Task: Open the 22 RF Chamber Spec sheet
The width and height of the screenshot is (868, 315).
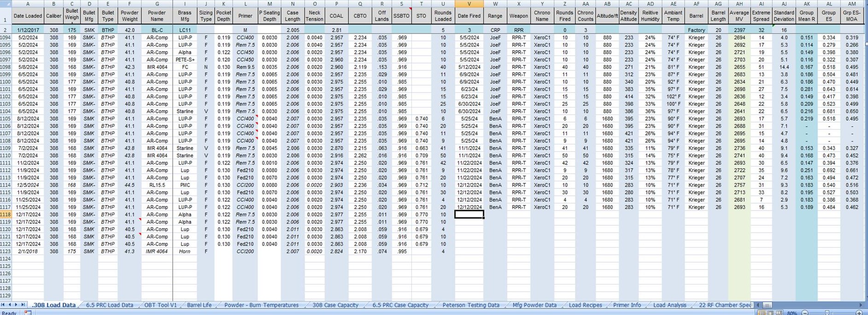Action: (725, 305)
